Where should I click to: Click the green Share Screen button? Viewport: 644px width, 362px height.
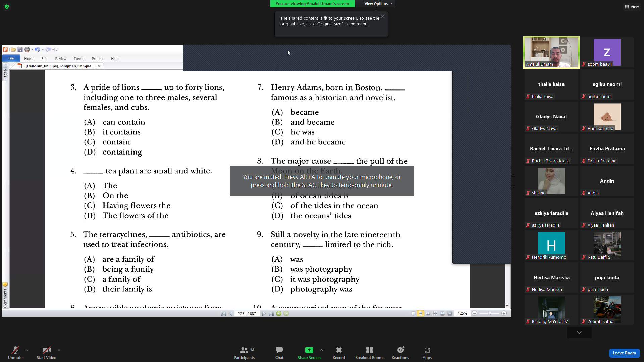[309, 353]
